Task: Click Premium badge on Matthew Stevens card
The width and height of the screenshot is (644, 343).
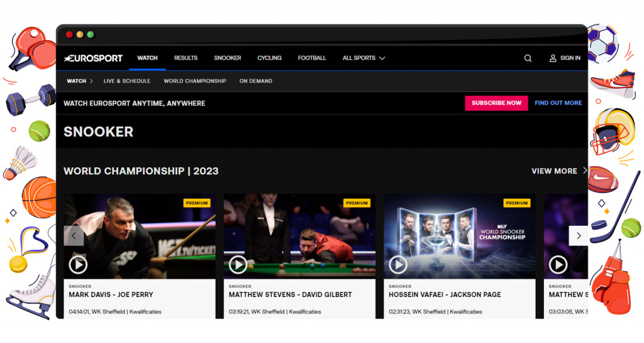Action: tap(357, 203)
